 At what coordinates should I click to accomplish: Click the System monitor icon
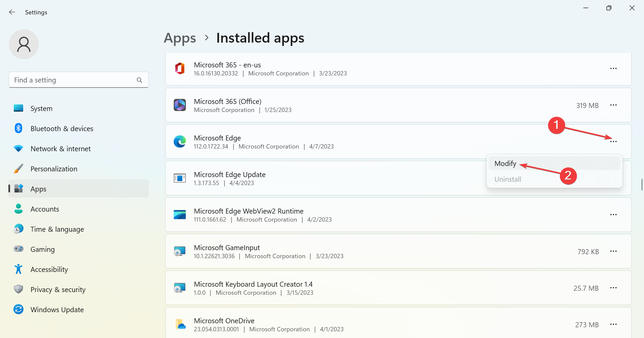18,108
